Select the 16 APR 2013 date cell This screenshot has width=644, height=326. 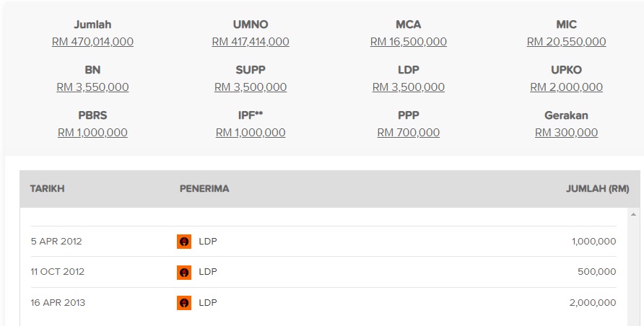coord(58,303)
